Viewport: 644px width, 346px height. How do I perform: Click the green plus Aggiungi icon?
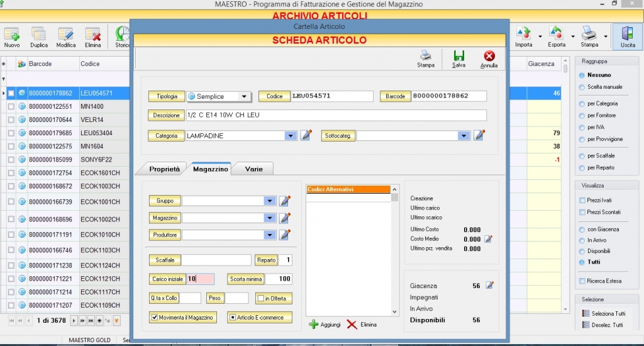click(x=313, y=324)
